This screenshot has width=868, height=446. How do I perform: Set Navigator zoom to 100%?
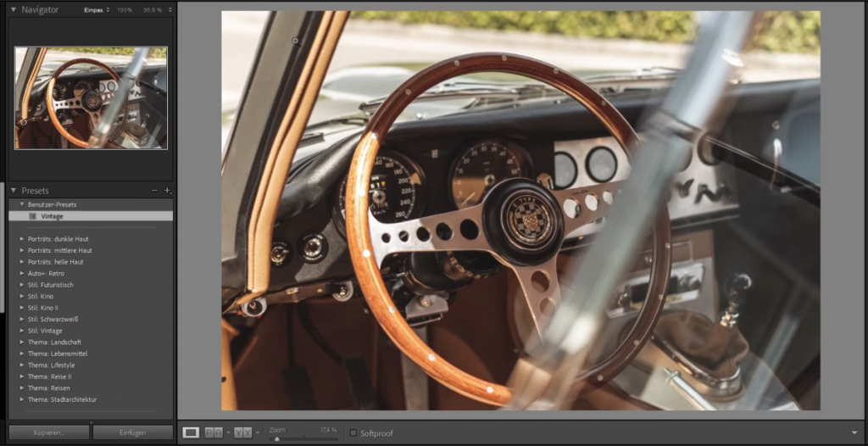click(x=125, y=10)
